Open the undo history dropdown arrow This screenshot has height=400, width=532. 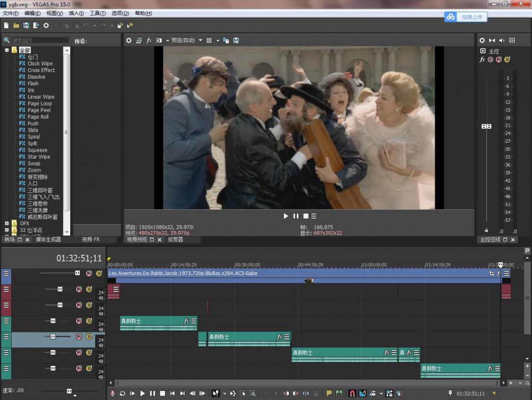point(95,26)
